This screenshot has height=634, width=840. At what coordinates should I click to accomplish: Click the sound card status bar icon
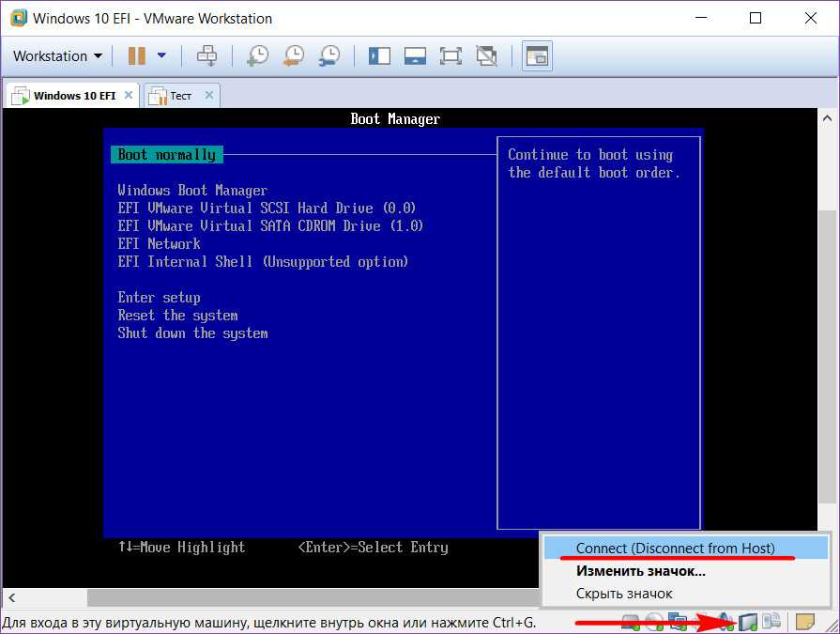(x=725, y=622)
